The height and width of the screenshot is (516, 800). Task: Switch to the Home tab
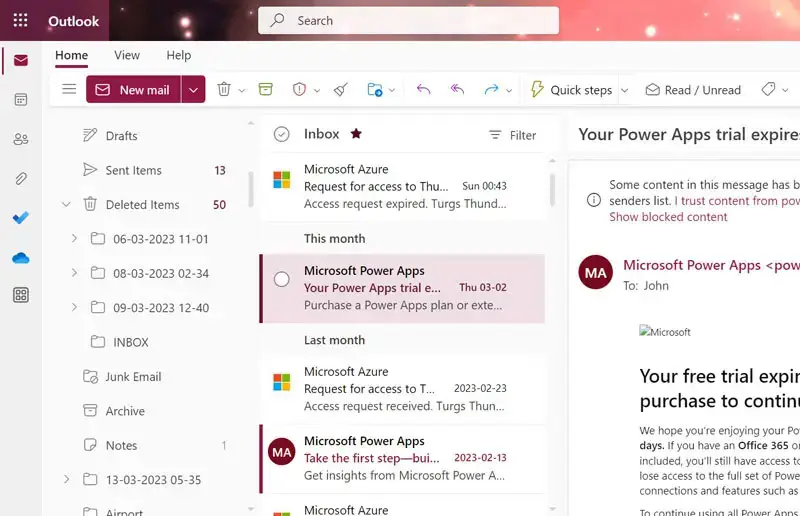[x=71, y=55]
